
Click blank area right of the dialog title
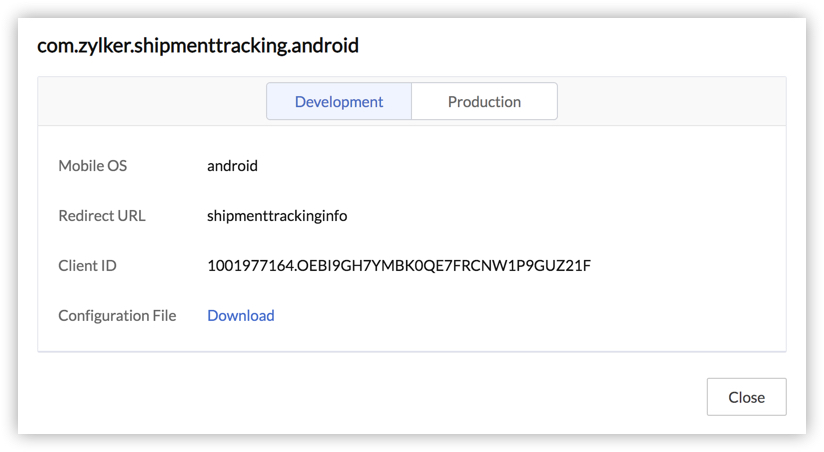tap(580, 46)
